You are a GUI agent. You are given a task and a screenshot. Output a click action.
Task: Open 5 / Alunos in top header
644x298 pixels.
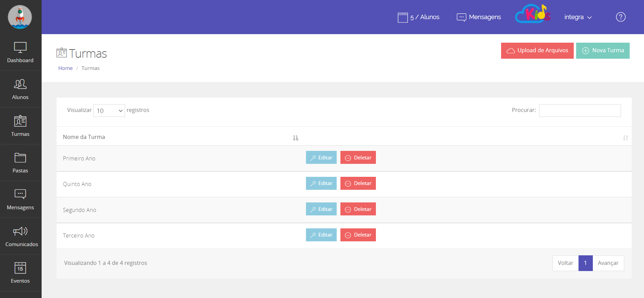[419, 17]
